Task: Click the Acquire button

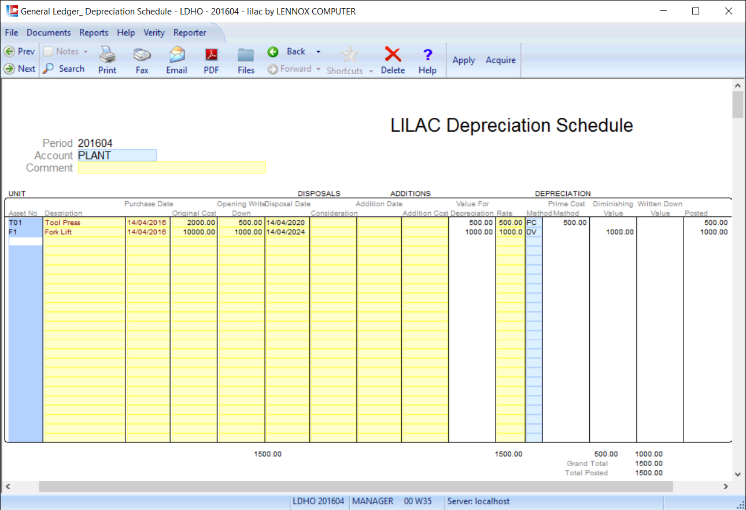Action: [x=501, y=60]
